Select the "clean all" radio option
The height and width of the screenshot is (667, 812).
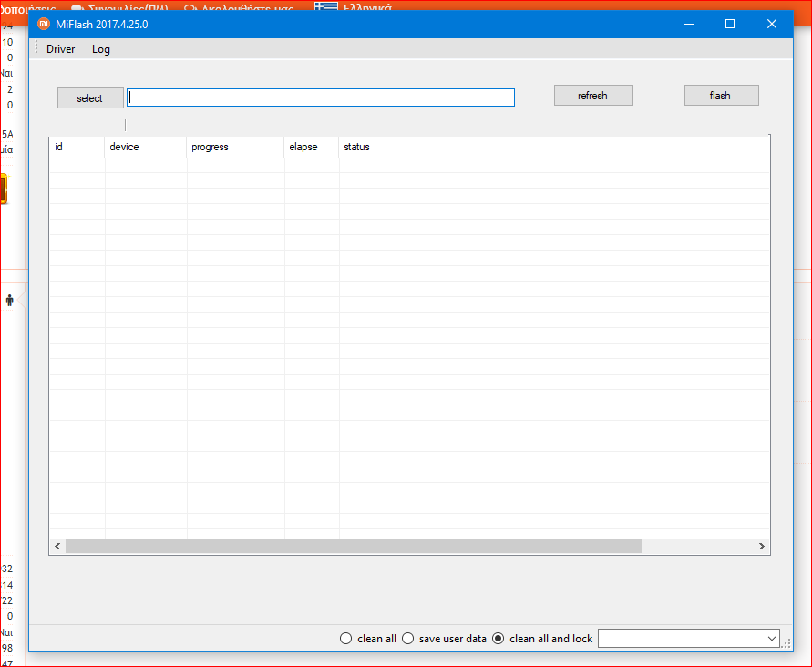point(345,639)
